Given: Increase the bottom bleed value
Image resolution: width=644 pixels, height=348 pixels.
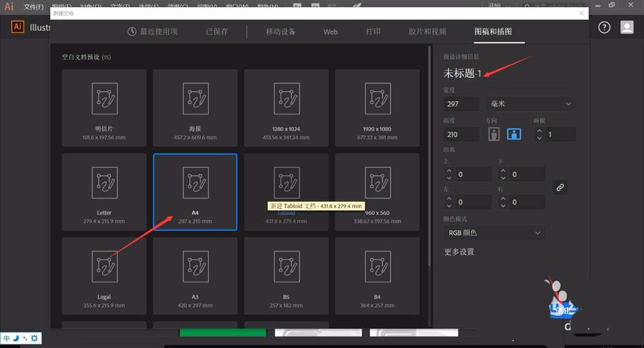Looking at the screenshot, I should pos(503,170).
